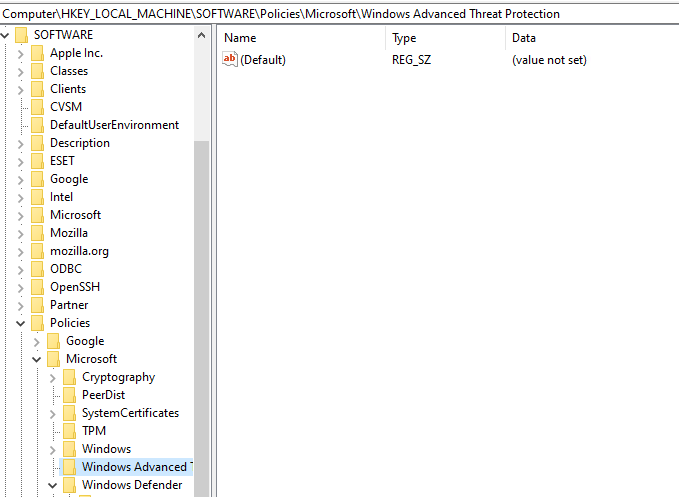Click the CVSM folder icon

click(x=37, y=107)
